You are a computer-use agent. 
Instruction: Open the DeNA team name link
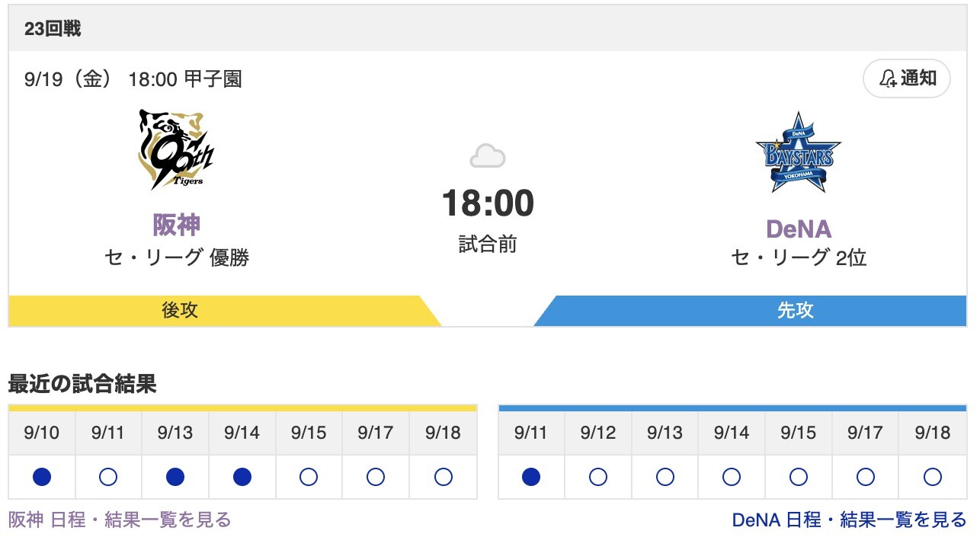click(x=798, y=229)
